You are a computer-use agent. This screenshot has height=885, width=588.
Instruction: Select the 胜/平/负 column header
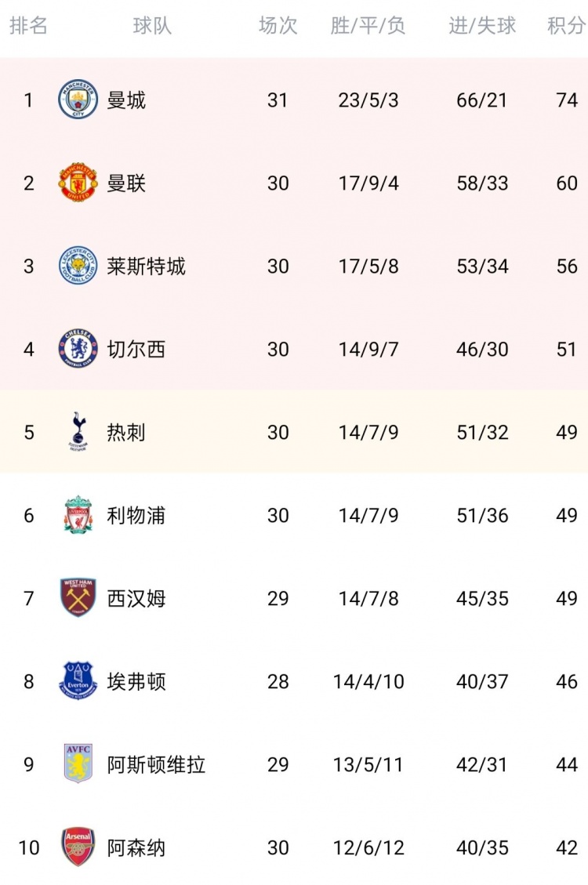pyautogui.click(x=368, y=25)
